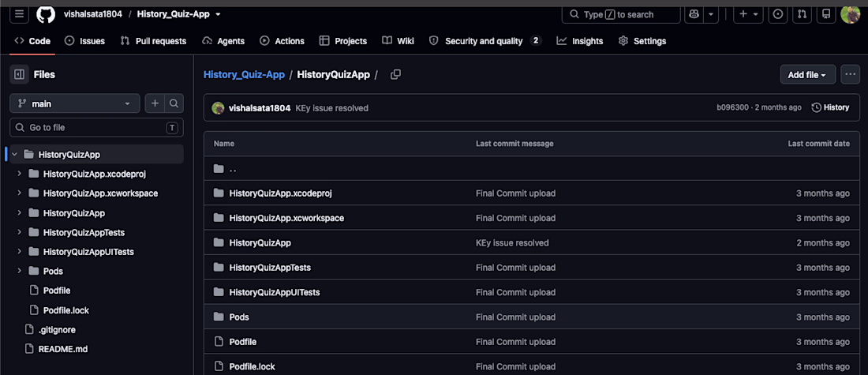Switch to the Issues tab
Screen dimensions: 868x375
click(x=84, y=41)
